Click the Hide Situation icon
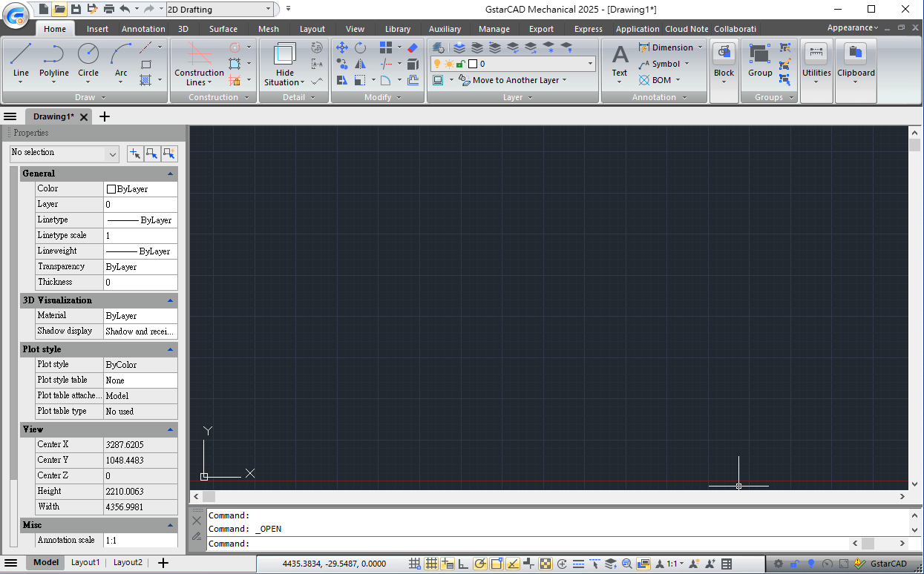Screen dimensions: 924x574 (285, 54)
